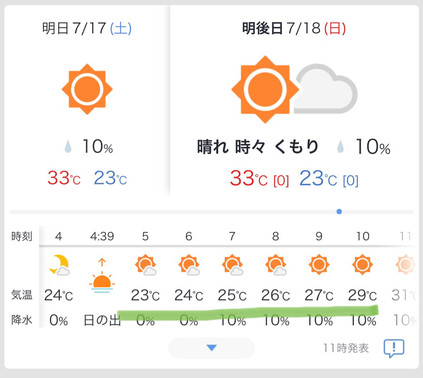The width and height of the screenshot is (423, 378).
Task: Click the 日の出 sunrise label
Action: point(102,320)
